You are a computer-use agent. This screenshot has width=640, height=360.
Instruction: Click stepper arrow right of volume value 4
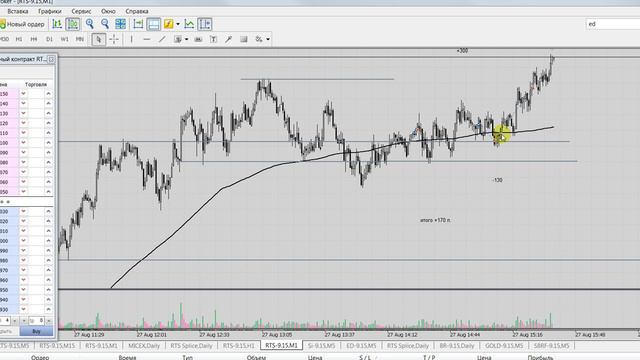click(15, 321)
